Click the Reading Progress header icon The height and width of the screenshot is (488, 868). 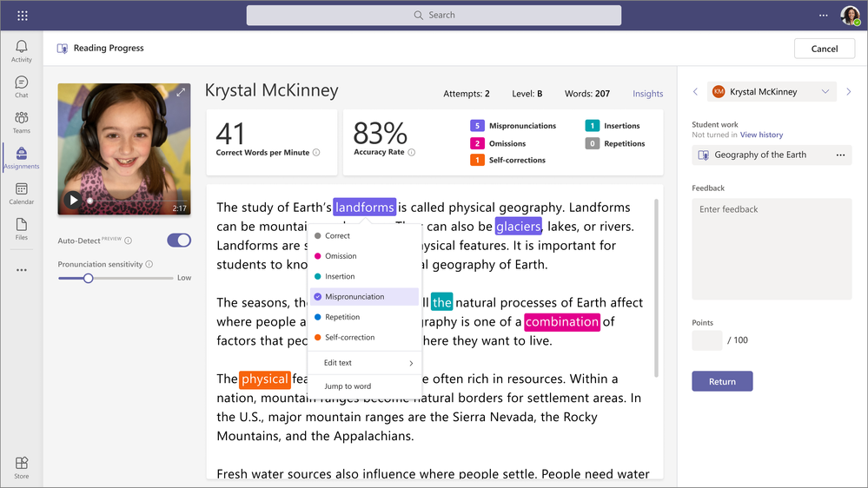coord(63,49)
